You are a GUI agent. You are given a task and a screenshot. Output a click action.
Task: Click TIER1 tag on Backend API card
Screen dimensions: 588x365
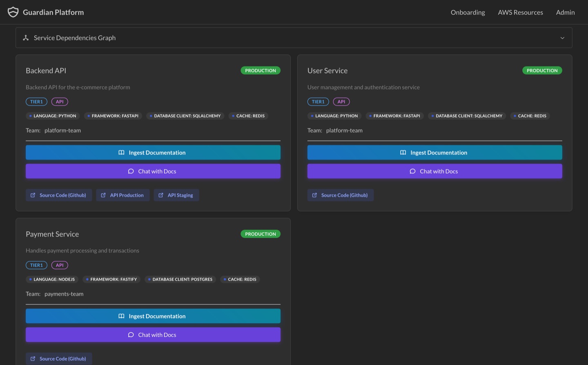(36, 102)
